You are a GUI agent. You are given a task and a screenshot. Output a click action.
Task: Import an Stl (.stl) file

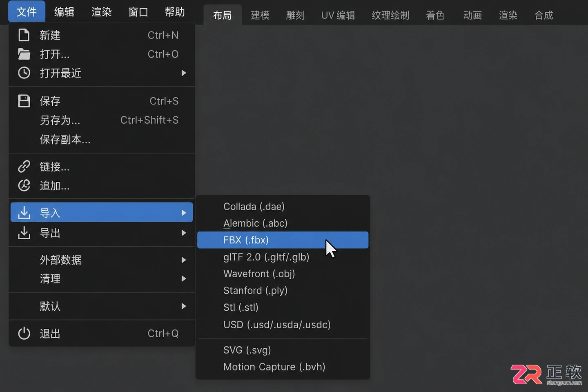point(283,307)
